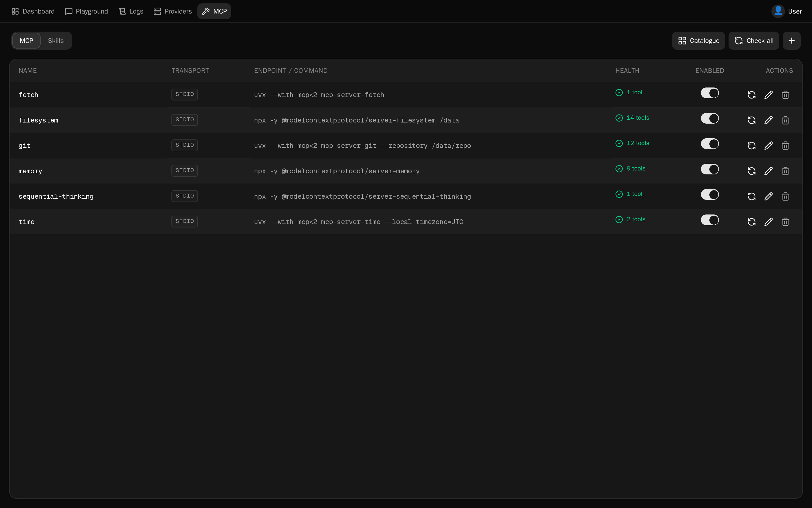The width and height of the screenshot is (812, 508).
Task: Select the MCP item in top navigation
Action: coord(214,11)
